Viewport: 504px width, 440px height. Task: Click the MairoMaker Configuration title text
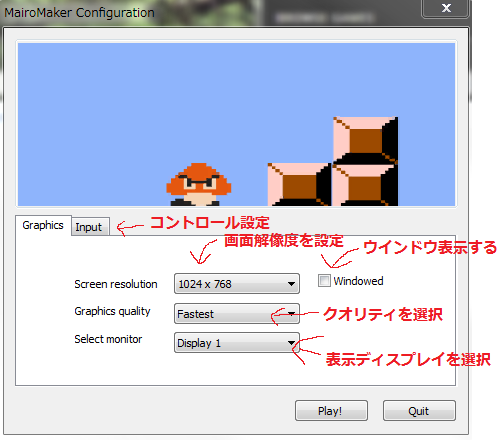tap(79, 13)
